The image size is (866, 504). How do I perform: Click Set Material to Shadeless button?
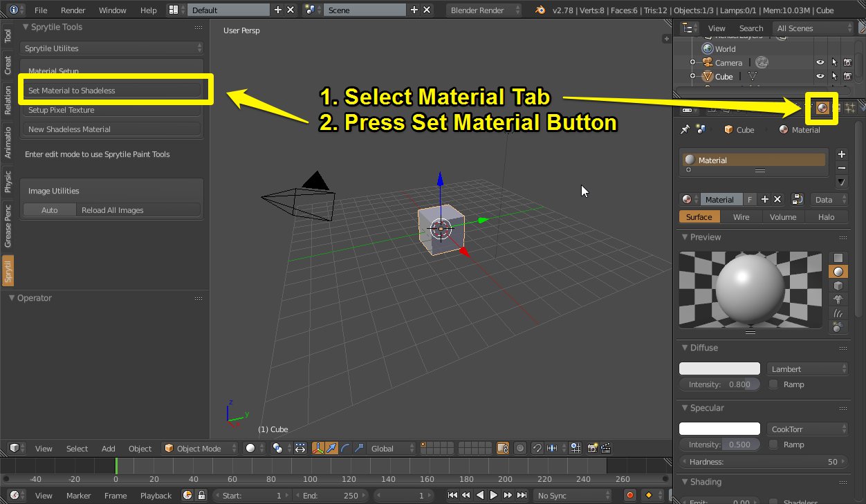pos(112,90)
